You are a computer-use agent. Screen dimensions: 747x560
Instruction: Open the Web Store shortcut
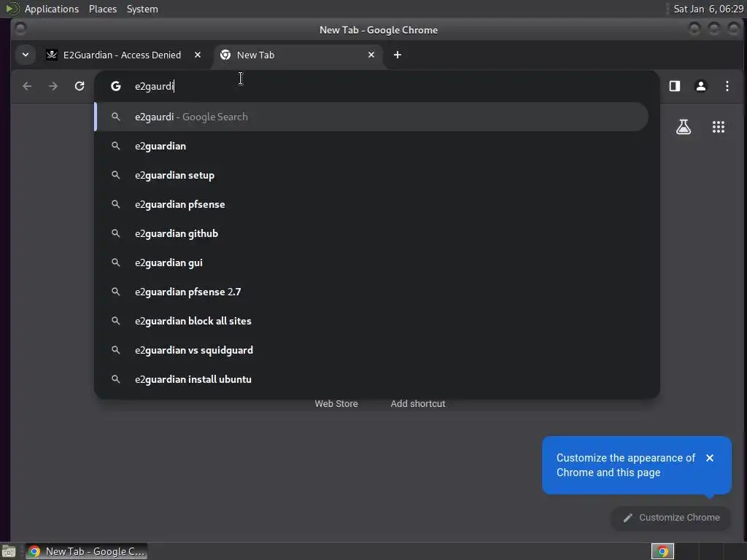tap(336, 403)
